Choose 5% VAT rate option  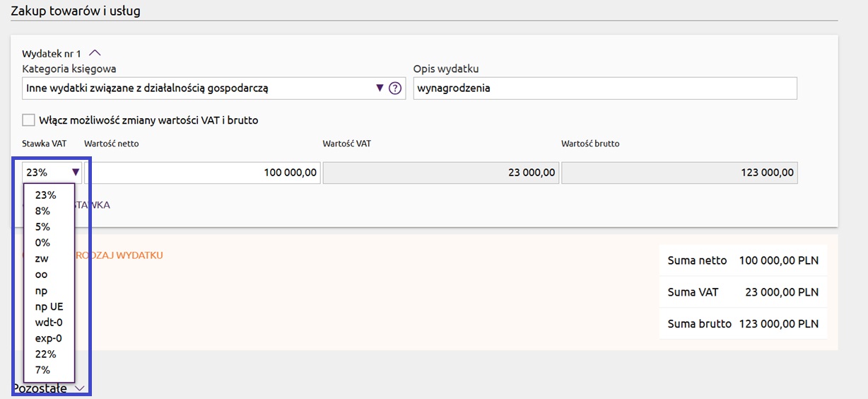pyautogui.click(x=42, y=227)
